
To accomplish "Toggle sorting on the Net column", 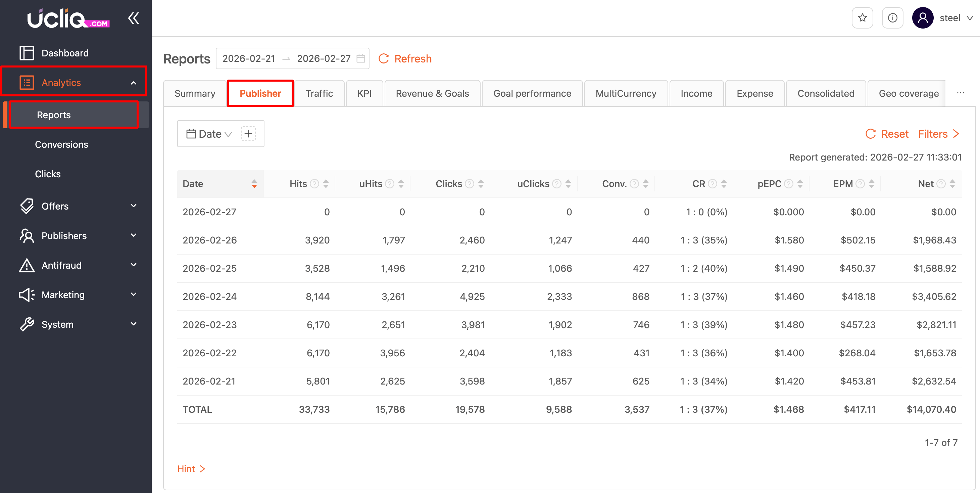I will click(x=952, y=184).
